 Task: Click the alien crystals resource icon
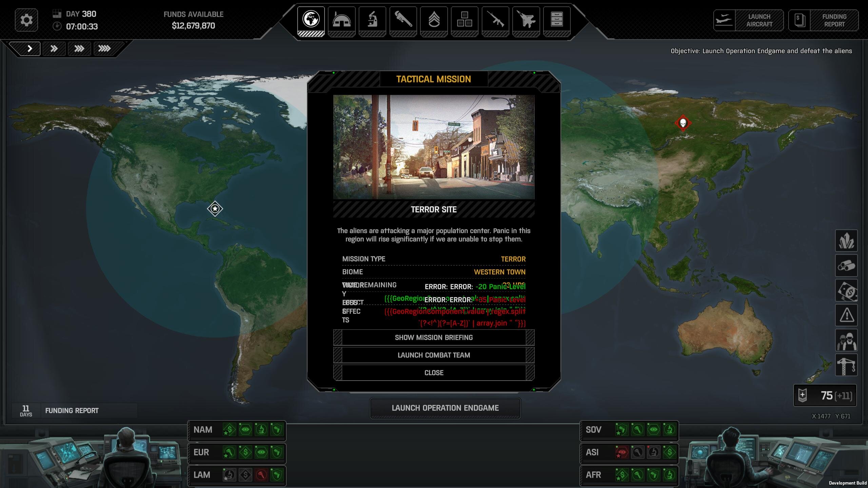(x=846, y=241)
